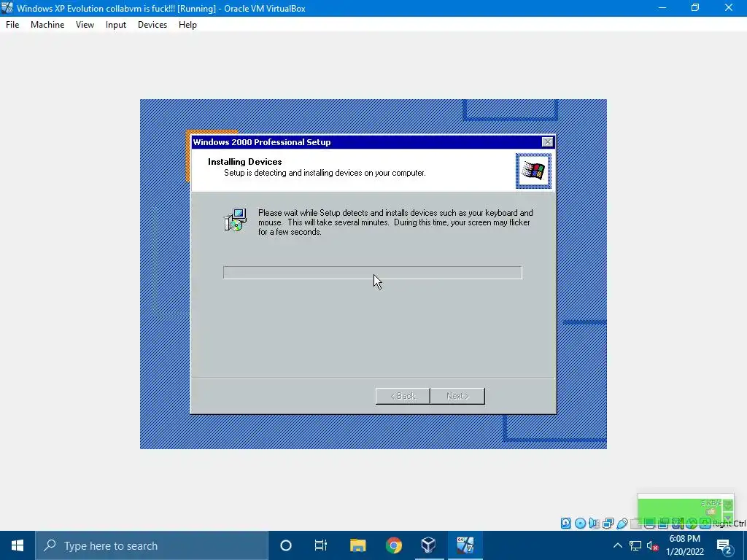Screen dimensions: 747x560
Task: Click the 'Please wait while Setup detects' paragraph
Action: pyautogui.click(x=395, y=222)
